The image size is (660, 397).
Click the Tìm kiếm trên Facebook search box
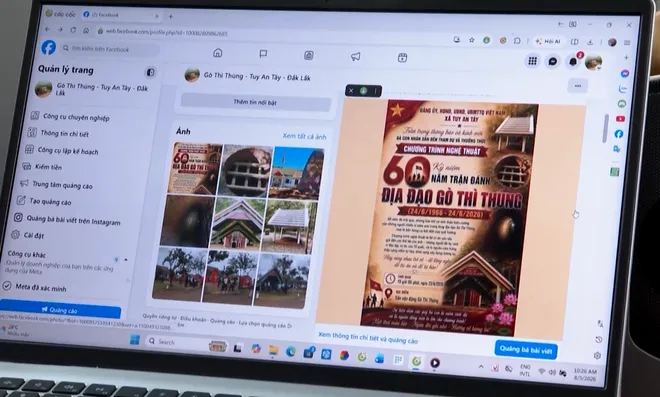tap(111, 49)
